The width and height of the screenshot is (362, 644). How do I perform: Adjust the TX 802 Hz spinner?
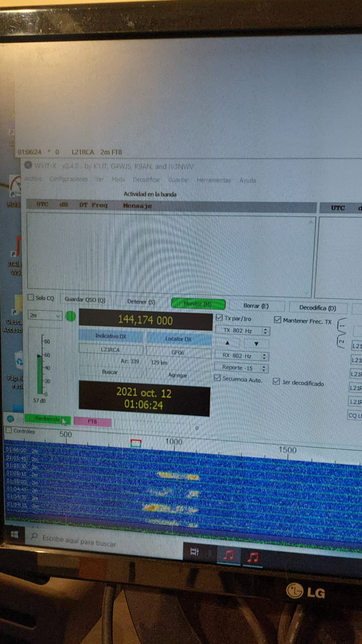[265, 331]
